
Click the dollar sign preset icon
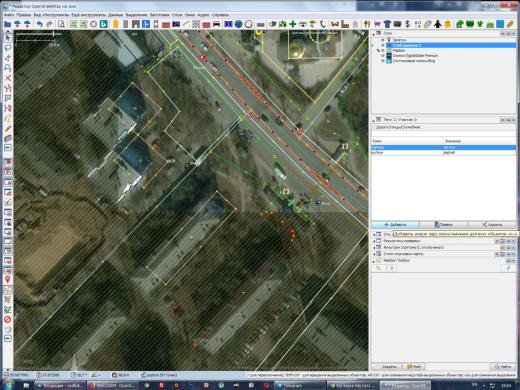coord(407,24)
